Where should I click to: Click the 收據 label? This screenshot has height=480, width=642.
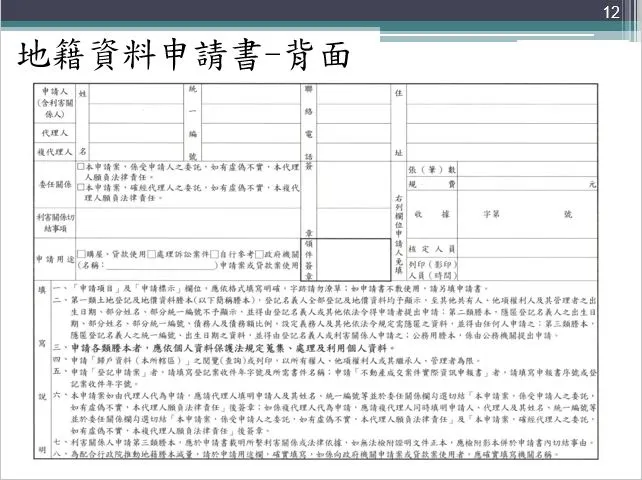(432, 214)
